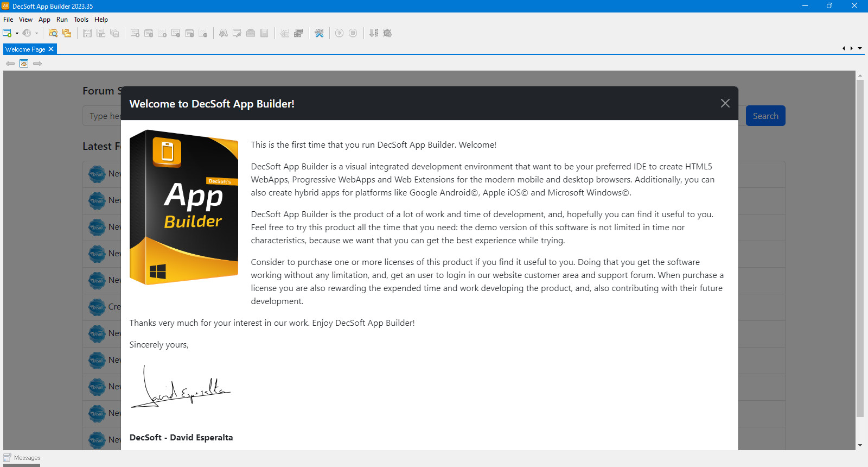Click the home page icon
The width and height of the screenshot is (868, 467).
[x=24, y=64]
